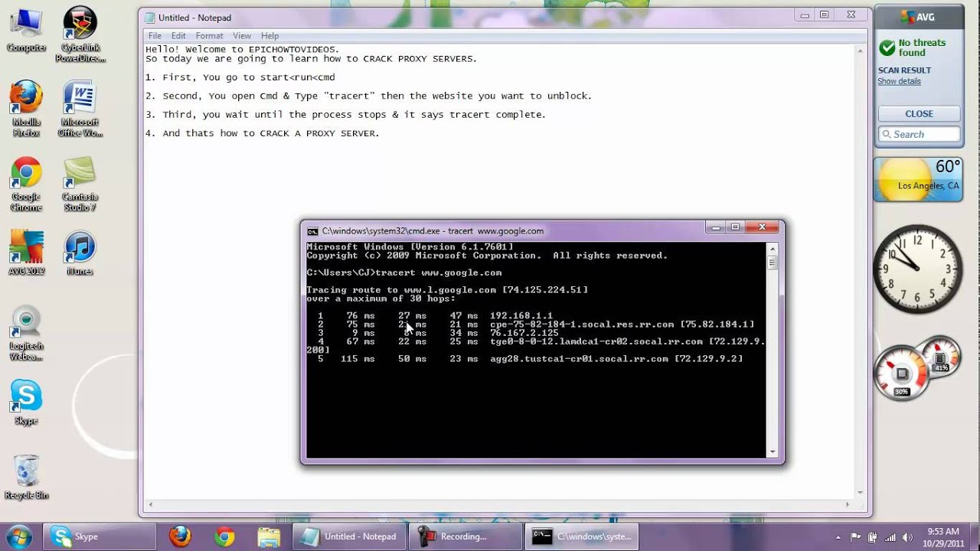Open Notepad's Edit menu
Image resolution: width=980 pixels, height=551 pixels.
click(x=178, y=36)
